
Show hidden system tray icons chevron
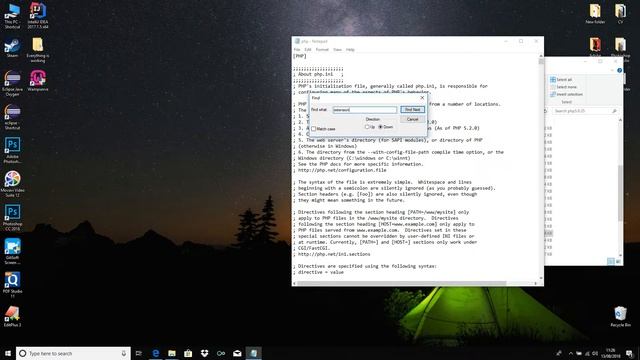pyautogui.click(x=570, y=353)
